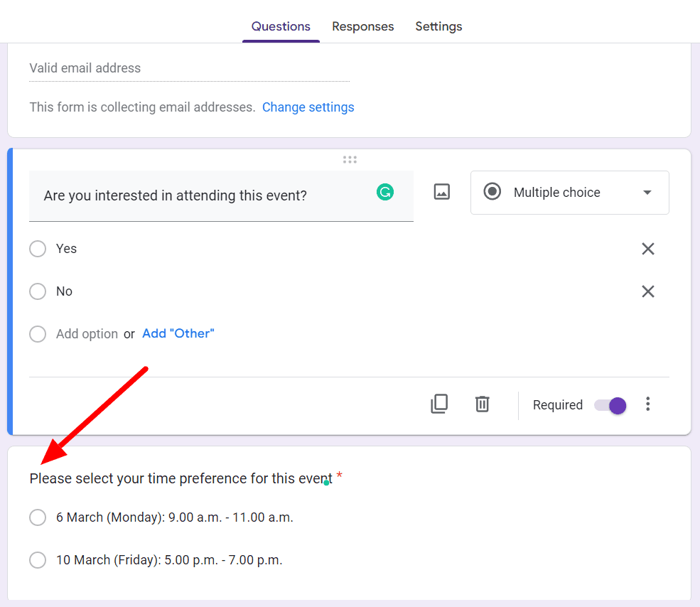Add an image to the question
The height and width of the screenshot is (607, 700).
pyautogui.click(x=441, y=192)
